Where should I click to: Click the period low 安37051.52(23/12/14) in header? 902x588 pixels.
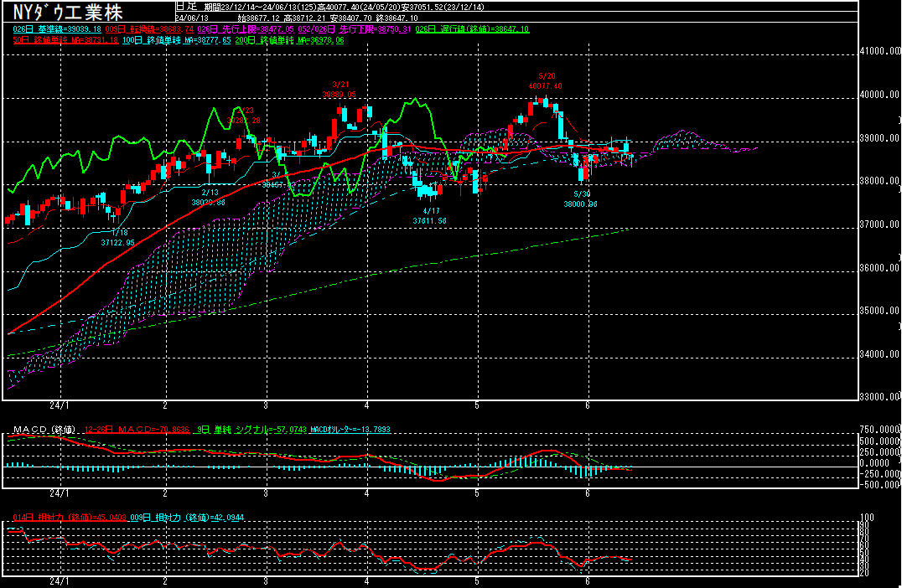(441, 7)
